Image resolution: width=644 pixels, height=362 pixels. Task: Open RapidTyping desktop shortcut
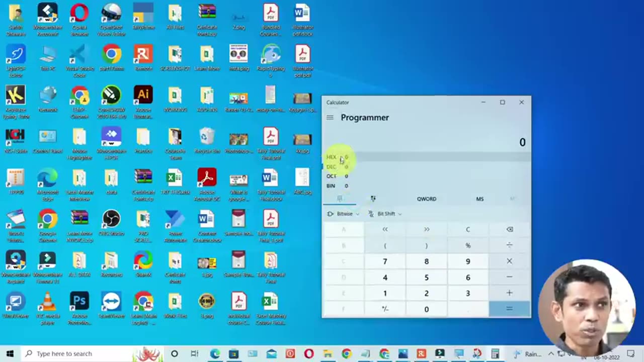(x=271, y=61)
